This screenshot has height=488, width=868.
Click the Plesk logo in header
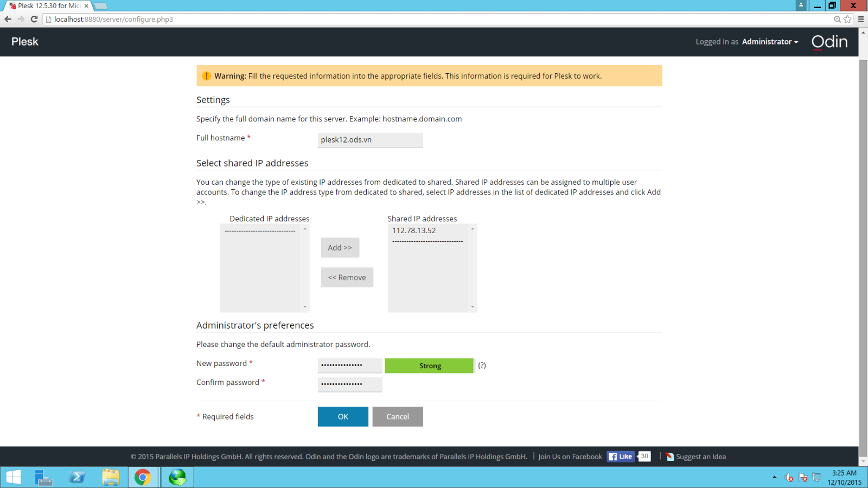pyautogui.click(x=25, y=42)
